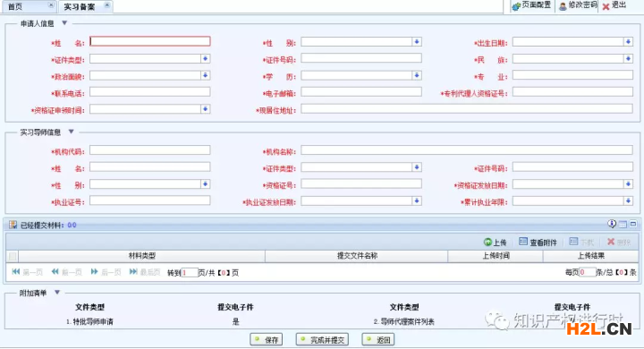Click the greyed 下载 download icon
The height and width of the screenshot is (349, 644).
(x=573, y=242)
